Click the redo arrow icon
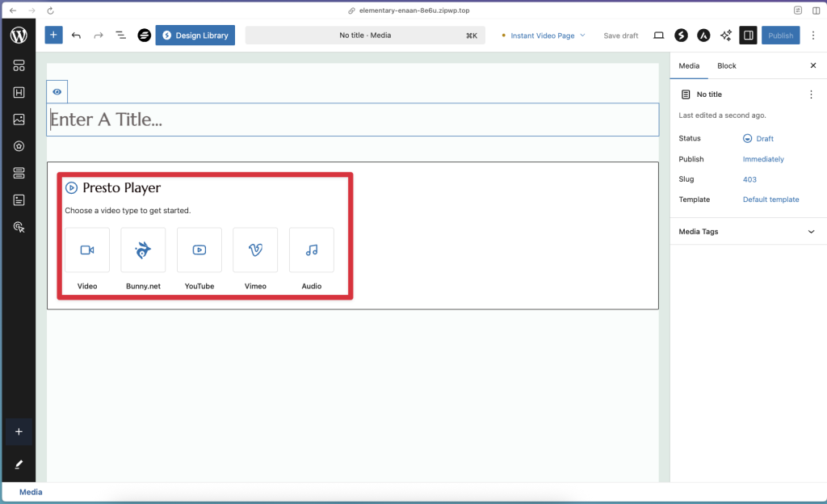Screen dimensions: 827x504 point(98,36)
